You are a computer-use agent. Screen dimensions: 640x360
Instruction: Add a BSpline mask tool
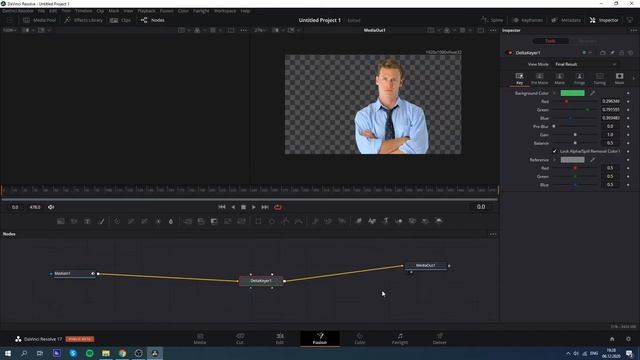pyautogui.click(x=299, y=221)
